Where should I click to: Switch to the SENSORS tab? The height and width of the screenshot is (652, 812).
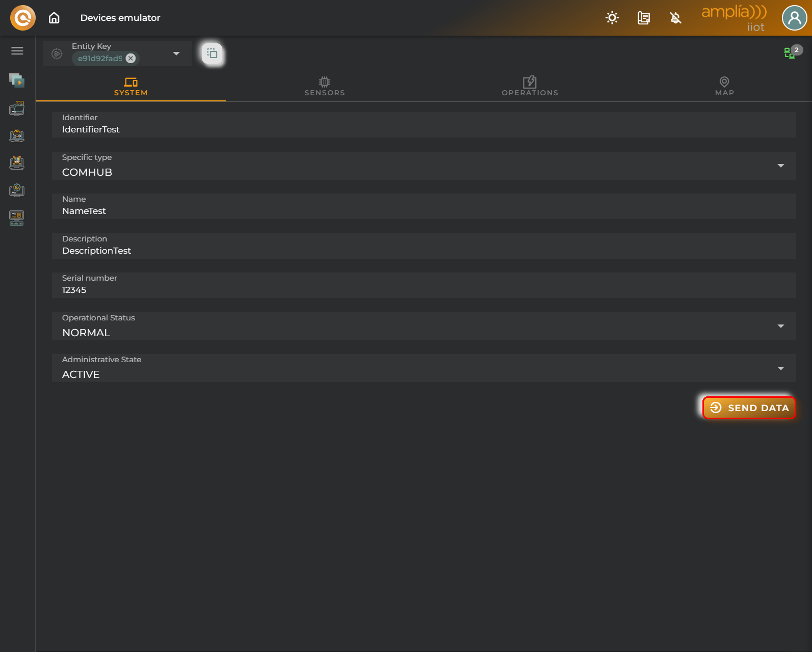coord(325,87)
